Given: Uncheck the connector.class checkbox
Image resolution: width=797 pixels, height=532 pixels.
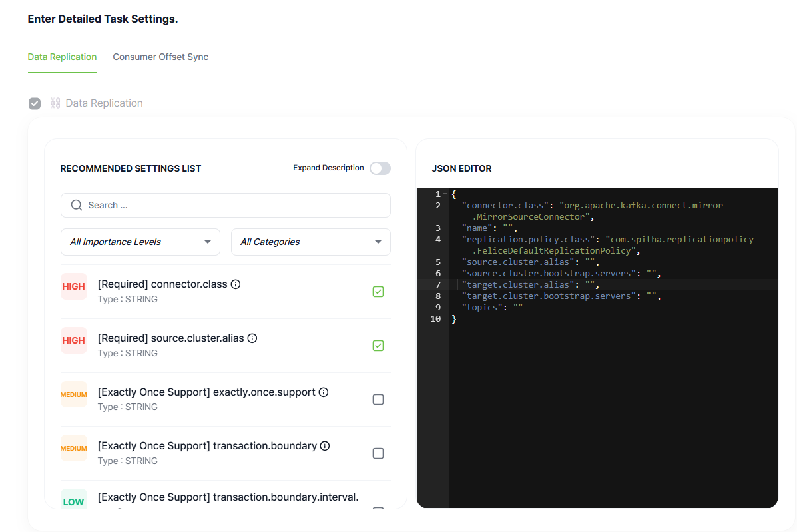Looking at the screenshot, I should click(378, 292).
